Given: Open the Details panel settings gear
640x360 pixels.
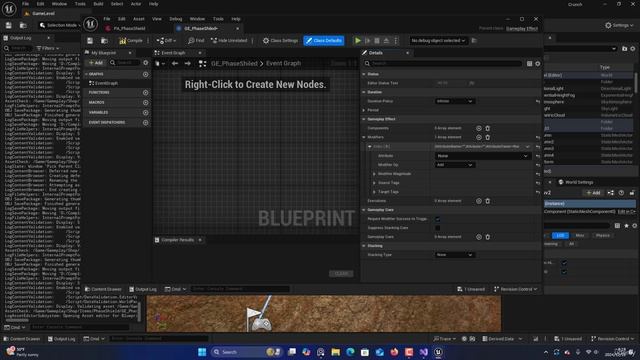Looking at the screenshot, I should pos(538,64).
